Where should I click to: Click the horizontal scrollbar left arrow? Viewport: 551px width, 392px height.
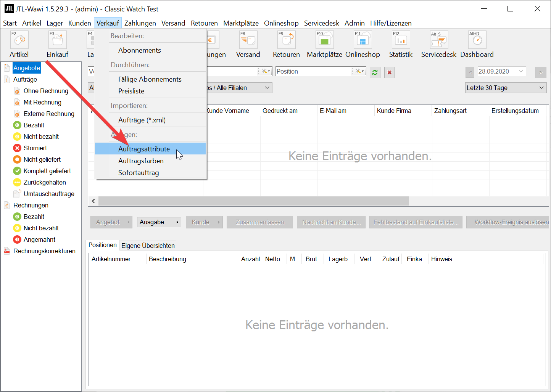tap(93, 201)
